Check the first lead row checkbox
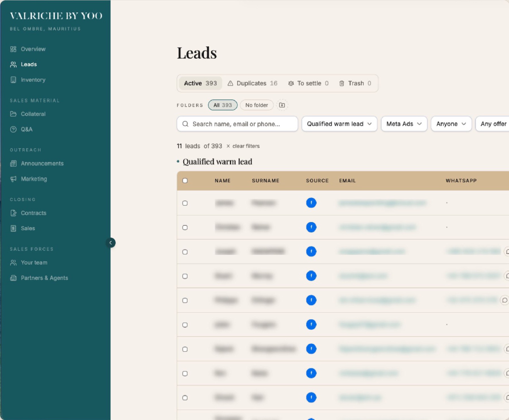This screenshot has height=420, width=509. (185, 203)
